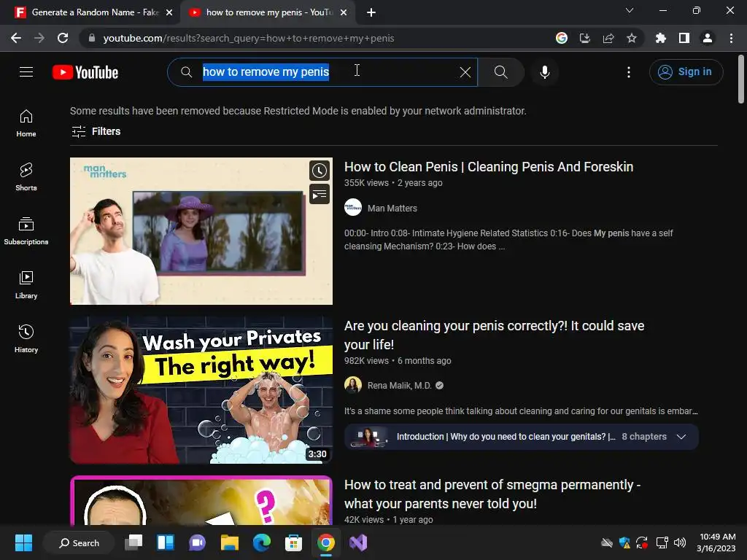Open Rena Malik channel avatar
Image resolution: width=747 pixels, height=560 pixels.
point(353,385)
